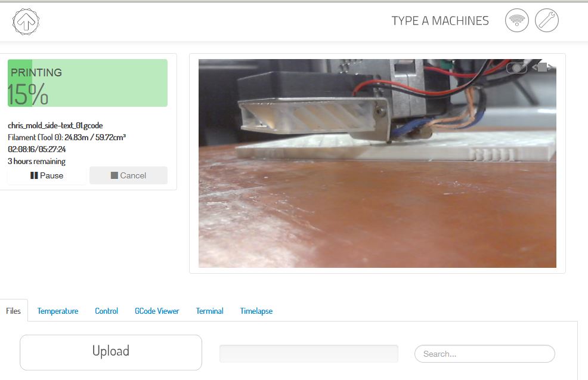588x380 pixels.
Task: Click the webcam snapshot camera icon
Action: (516, 68)
